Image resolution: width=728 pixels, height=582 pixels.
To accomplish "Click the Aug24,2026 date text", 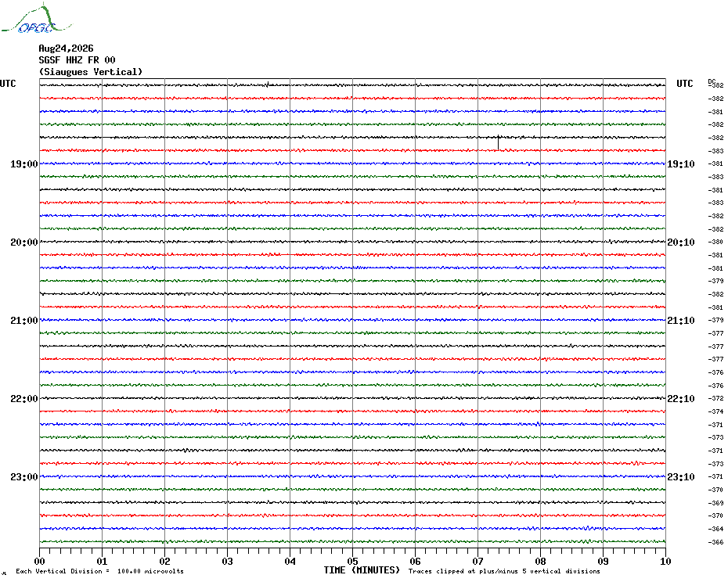I will click(x=66, y=48).
